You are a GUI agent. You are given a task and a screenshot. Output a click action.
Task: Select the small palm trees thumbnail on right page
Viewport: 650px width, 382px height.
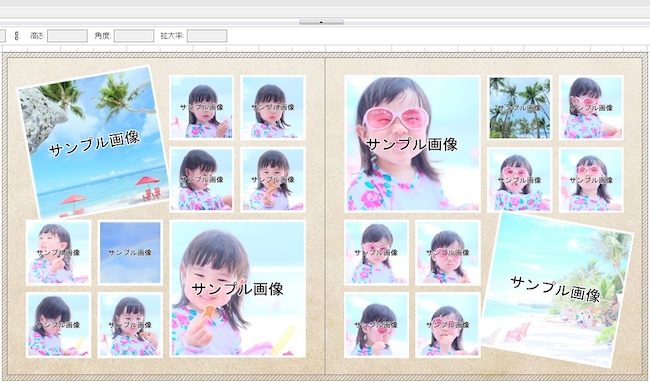pos(519,107)
